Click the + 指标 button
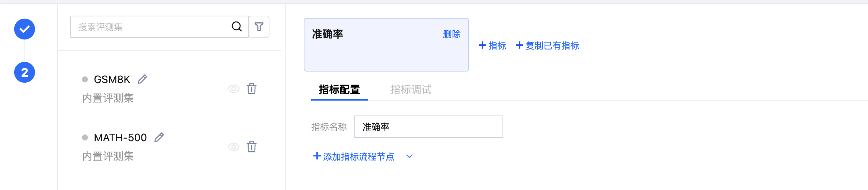 492,45
